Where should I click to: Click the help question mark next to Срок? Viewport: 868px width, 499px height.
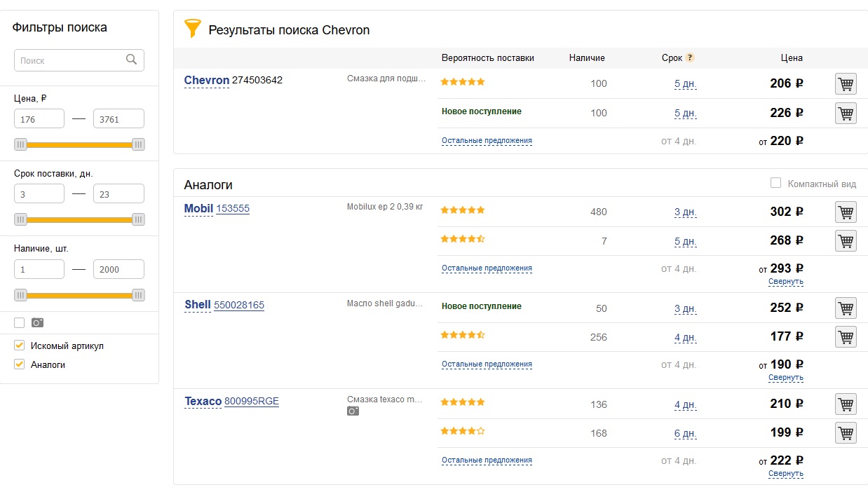[x=690, y=58]
